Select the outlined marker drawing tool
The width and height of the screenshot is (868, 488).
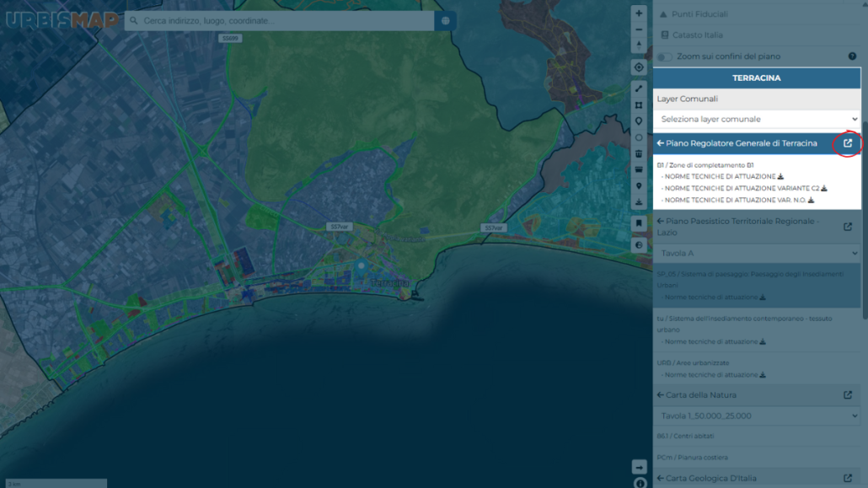[639, 121]
